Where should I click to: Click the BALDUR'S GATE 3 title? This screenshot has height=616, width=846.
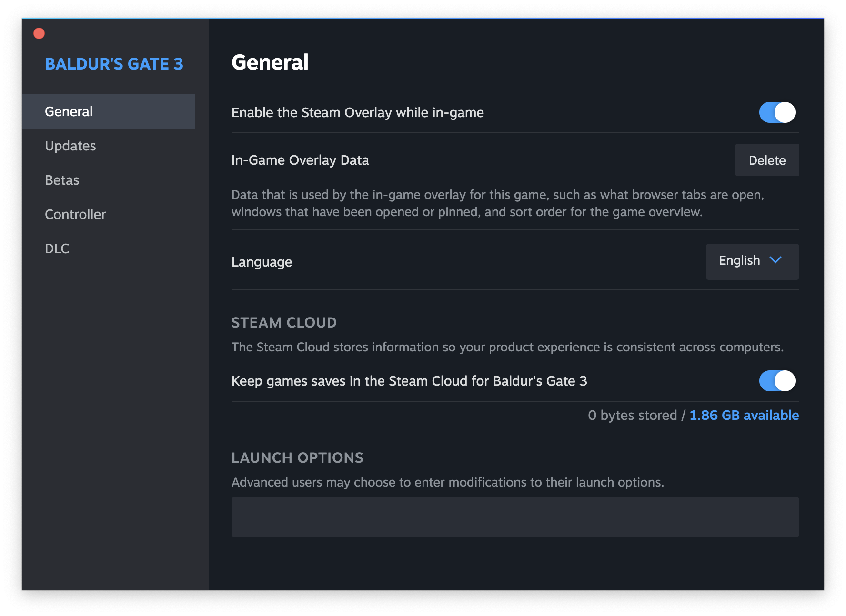pyautogui.click(x=114, y=64)
